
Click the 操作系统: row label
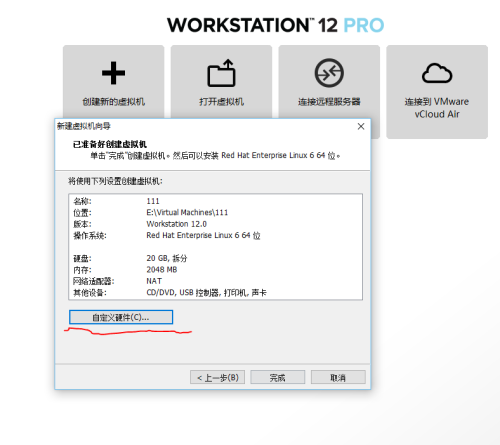click(90, 235)
